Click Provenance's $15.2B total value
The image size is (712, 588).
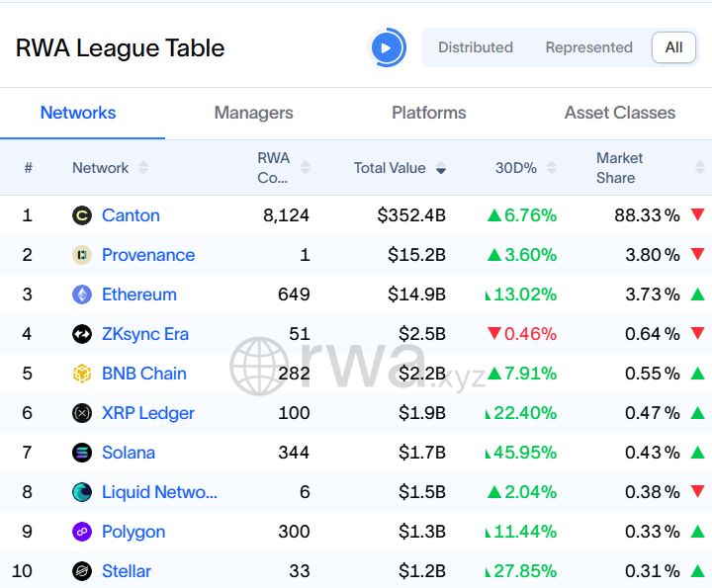pyautogui.click(x=417, y=255)
